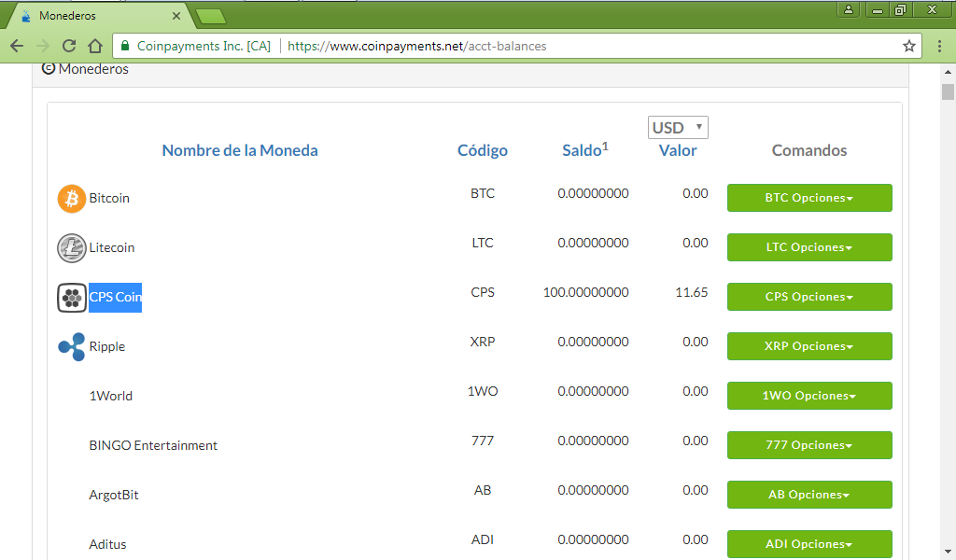Click the Bitcoin coin logo

point(71,199)
